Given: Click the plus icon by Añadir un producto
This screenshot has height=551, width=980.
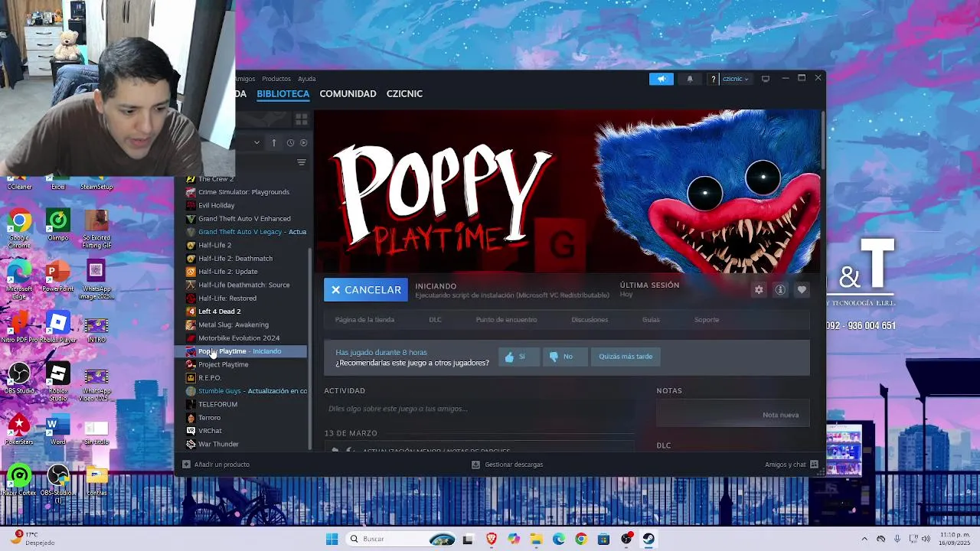Looking at the screenshot, I should tap(186, 465).
